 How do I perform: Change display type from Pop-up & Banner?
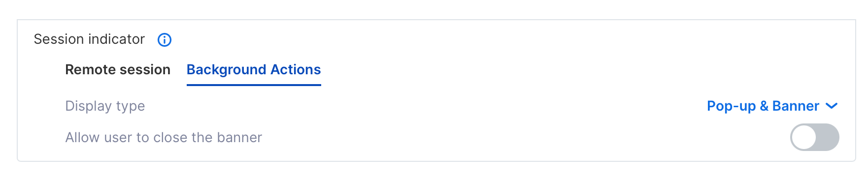tap(772, 106)
